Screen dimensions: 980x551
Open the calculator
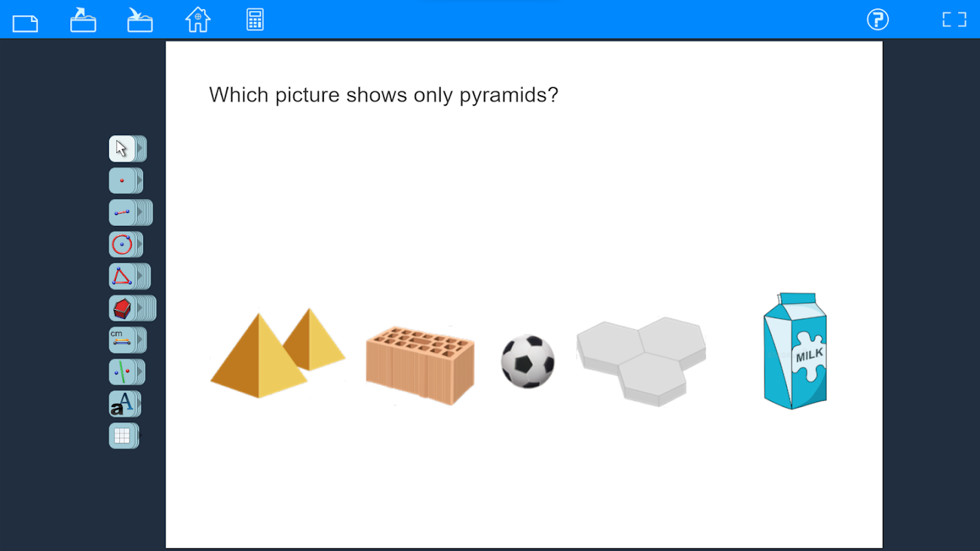click(x=255, y=19)
